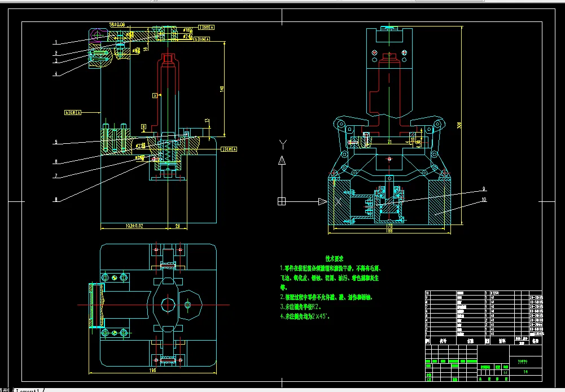Click requirement line 3 about radius R2

[x=301, y=307]
